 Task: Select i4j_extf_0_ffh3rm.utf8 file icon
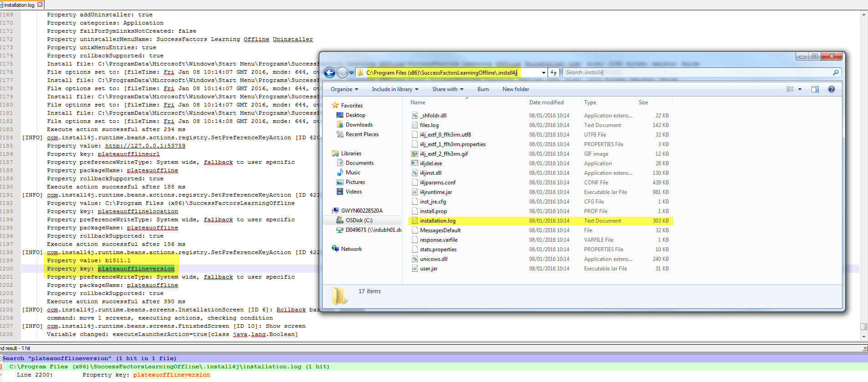[x=415, y=135]
